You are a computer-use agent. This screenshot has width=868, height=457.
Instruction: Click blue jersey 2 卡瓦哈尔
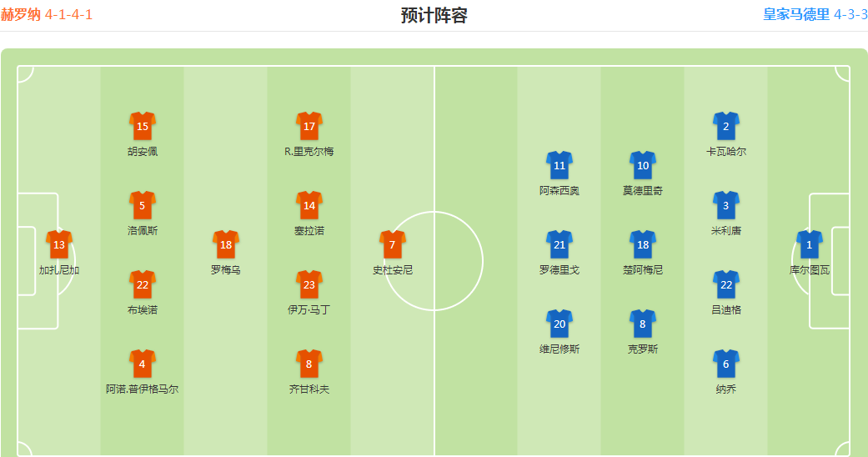pyautogui.click(x=726, y=126)
